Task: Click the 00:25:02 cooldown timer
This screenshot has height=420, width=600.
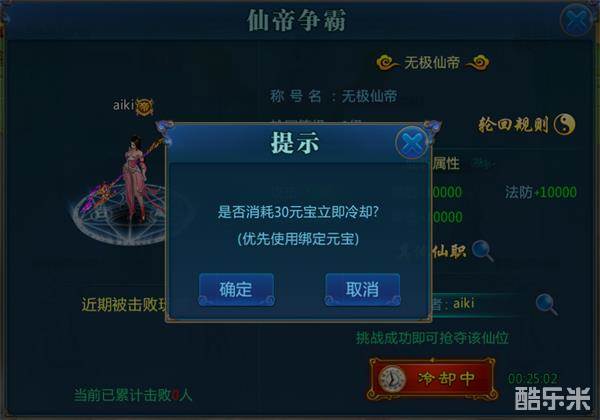Action: tap(532, 379)
